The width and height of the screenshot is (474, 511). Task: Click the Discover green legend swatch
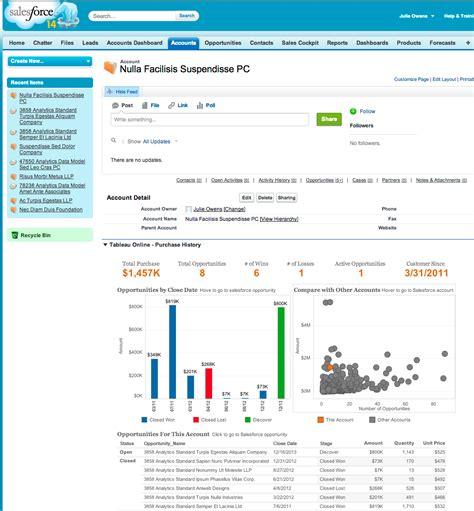click(248, 420)
